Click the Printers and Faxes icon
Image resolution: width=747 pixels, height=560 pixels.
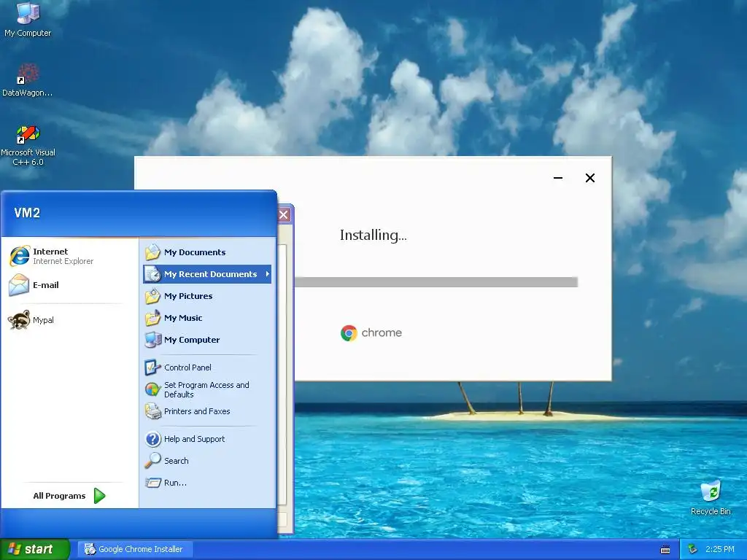pyautogui.click(x=153, y=411)
